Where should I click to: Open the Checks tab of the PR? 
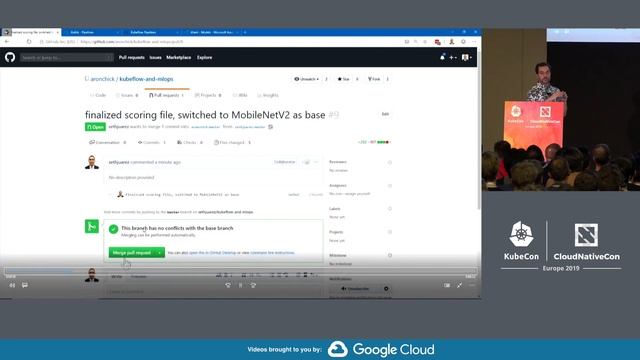click(190, 142)
